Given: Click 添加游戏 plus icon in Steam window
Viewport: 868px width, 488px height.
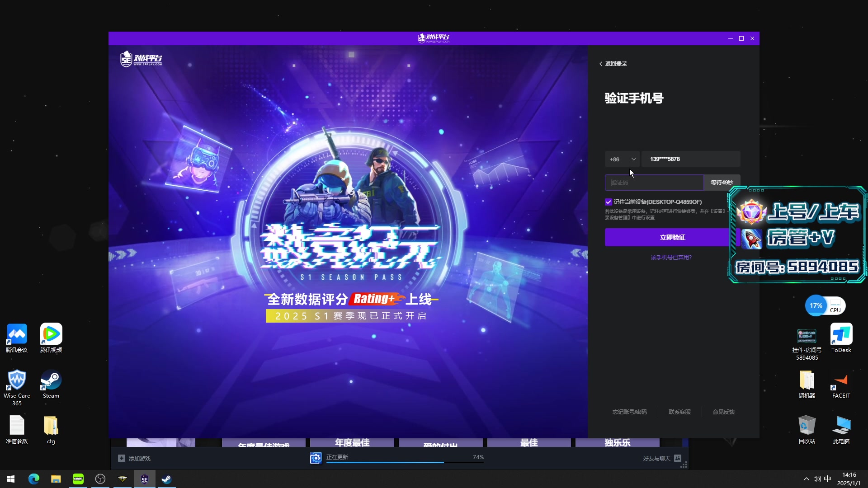Looking at the screenshot, I should [x=122, y=458].
